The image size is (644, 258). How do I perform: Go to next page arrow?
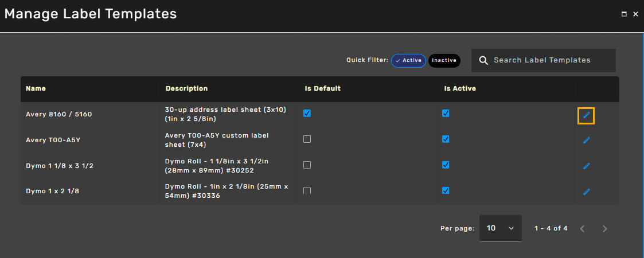pos(604,228)
